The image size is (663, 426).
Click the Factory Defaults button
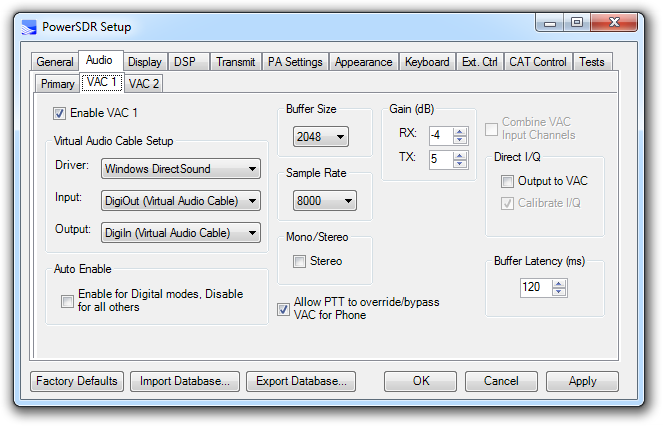pyautogui.click(x=77, y=381)
